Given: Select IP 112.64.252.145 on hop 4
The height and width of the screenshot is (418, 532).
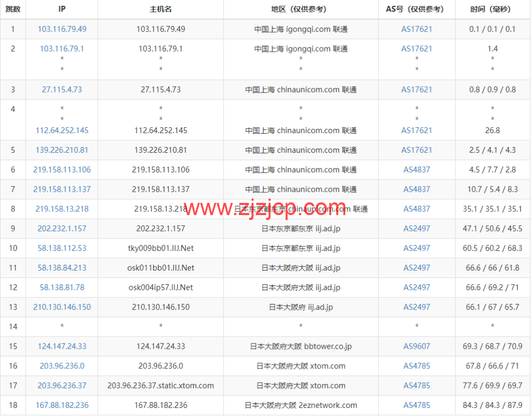Looking at the screenshot, I should (62, 130).
